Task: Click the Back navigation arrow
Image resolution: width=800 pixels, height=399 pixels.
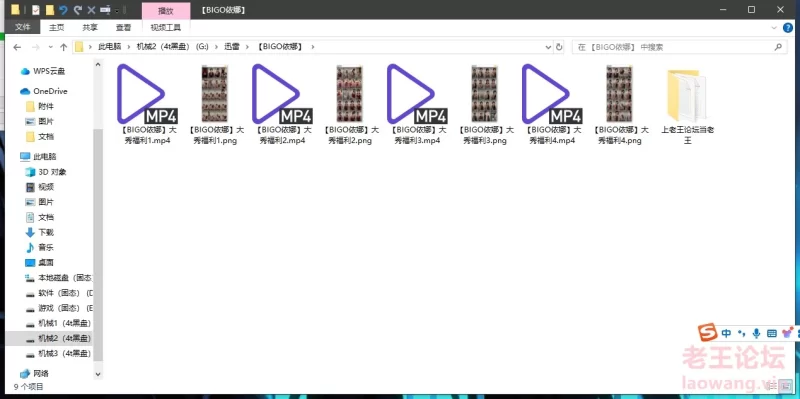Action: 17,47
